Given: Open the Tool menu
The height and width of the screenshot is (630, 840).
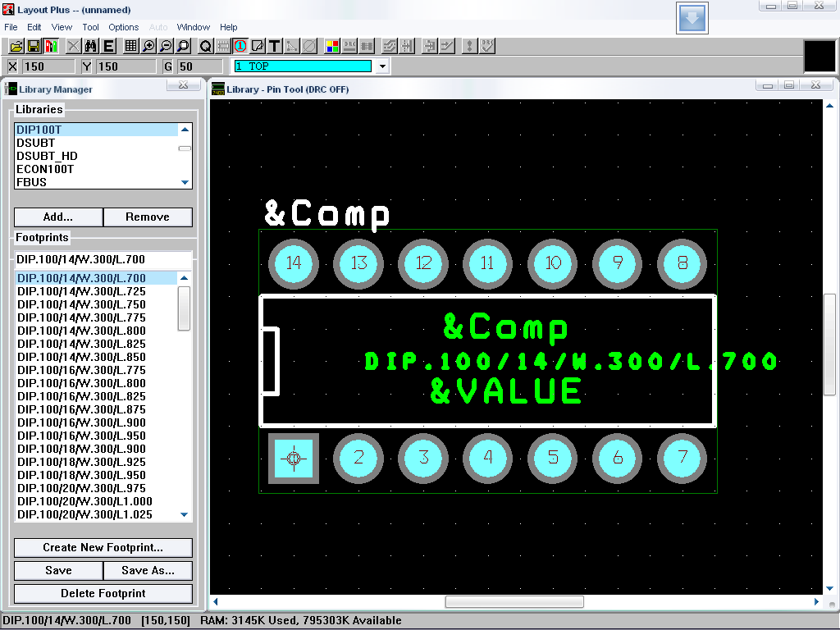Looking at the screenshot, I should (90, 27).
